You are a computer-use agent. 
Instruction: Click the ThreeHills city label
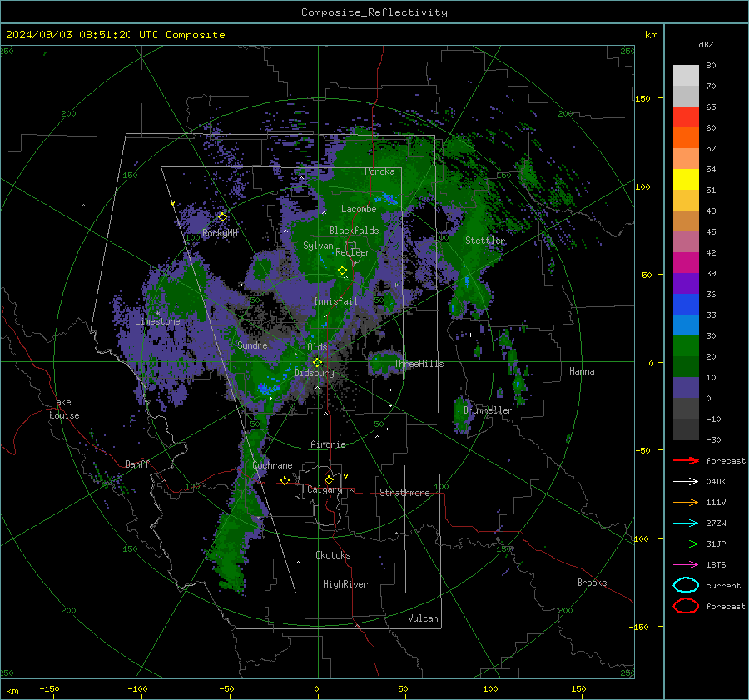point(419,364)
